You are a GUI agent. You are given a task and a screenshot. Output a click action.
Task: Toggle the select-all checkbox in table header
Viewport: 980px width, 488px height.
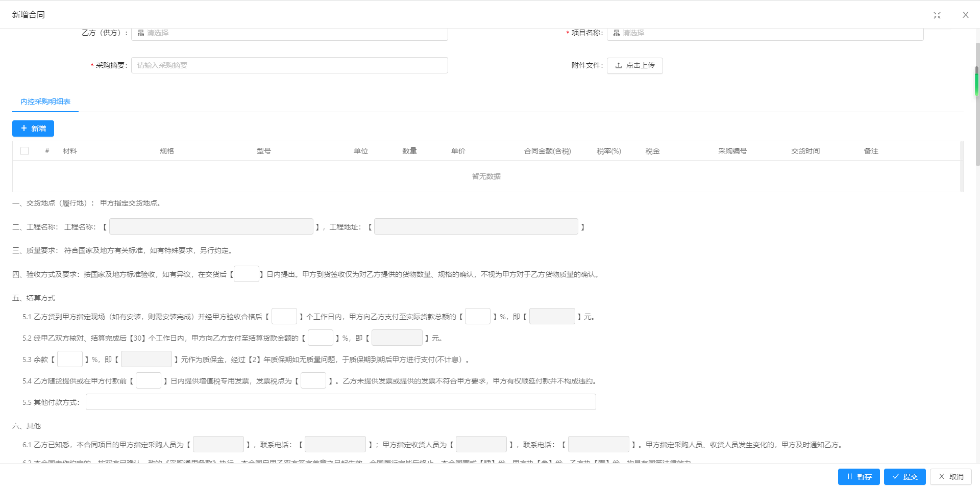click(x=24, y=151)
